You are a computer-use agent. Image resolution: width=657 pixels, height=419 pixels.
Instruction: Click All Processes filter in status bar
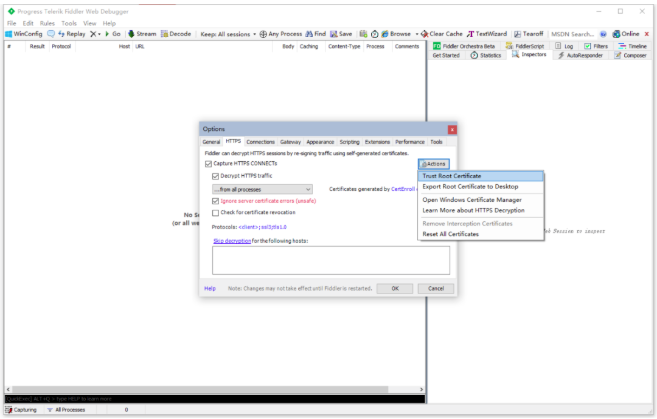66,410
